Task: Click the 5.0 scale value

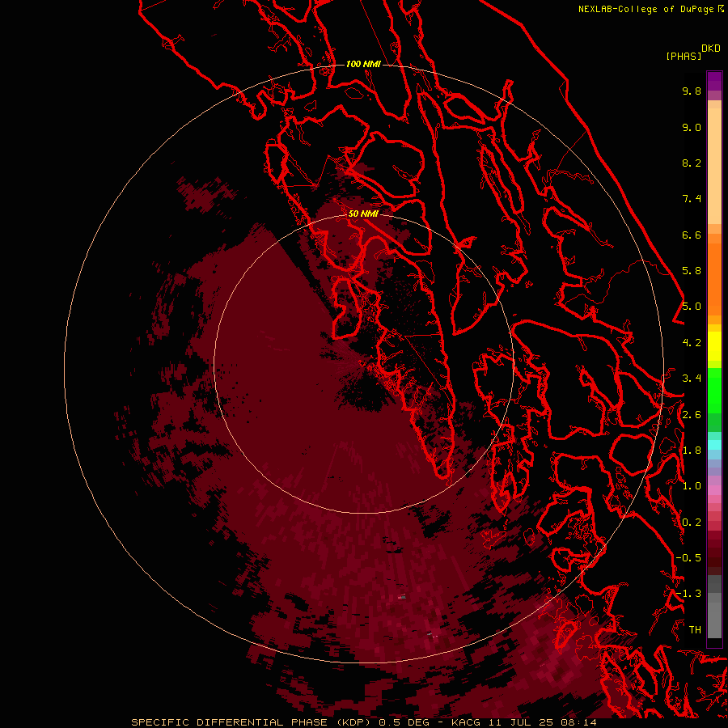Action: (x=692, y=307)
